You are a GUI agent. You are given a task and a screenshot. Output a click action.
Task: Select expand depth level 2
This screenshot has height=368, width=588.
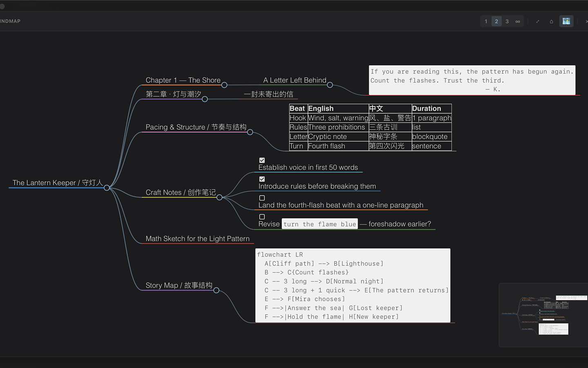click(497, 21)
